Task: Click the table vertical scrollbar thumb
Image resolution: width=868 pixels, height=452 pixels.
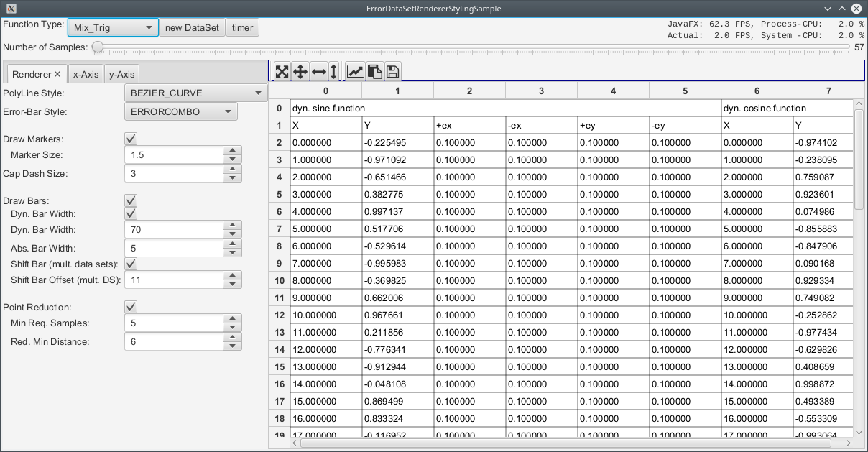Action: tap(859, 160)
